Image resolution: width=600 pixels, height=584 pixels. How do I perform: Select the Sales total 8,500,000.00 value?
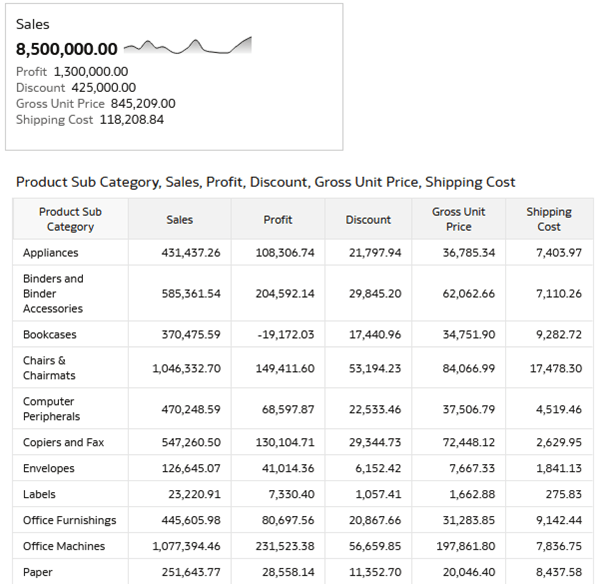(67, 49)
